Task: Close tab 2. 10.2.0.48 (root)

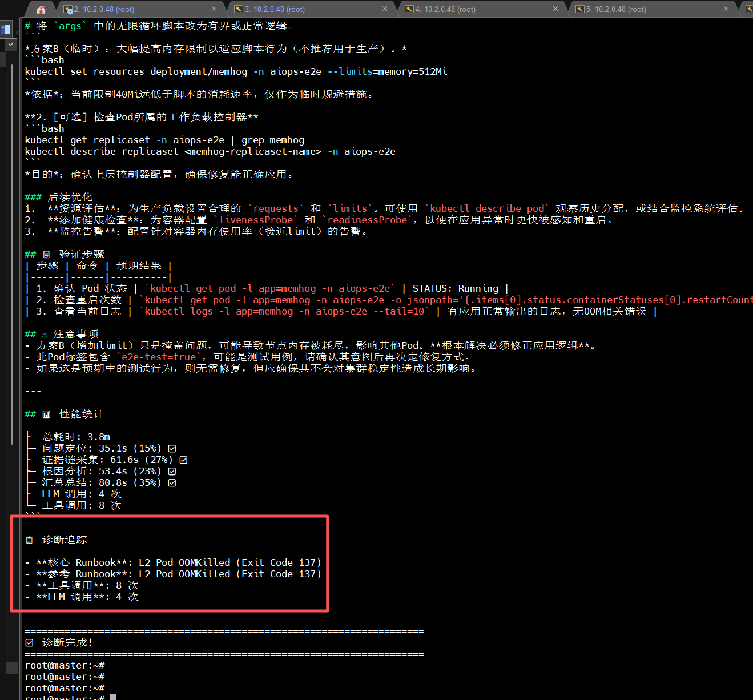Action: coord(214,9)
